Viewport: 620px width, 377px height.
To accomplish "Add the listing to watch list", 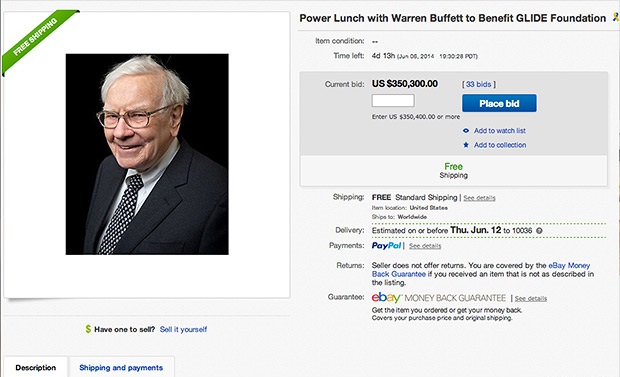I will tap(500, 131).
